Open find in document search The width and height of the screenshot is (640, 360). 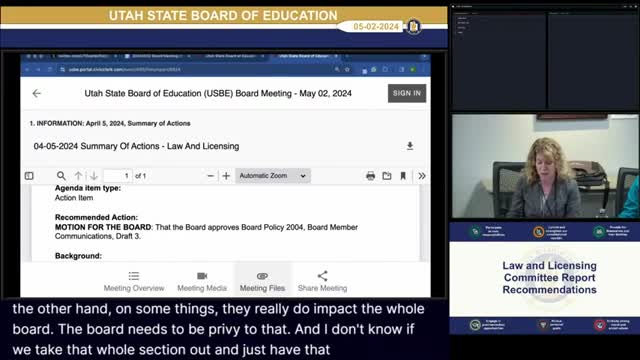click(61, 176)
